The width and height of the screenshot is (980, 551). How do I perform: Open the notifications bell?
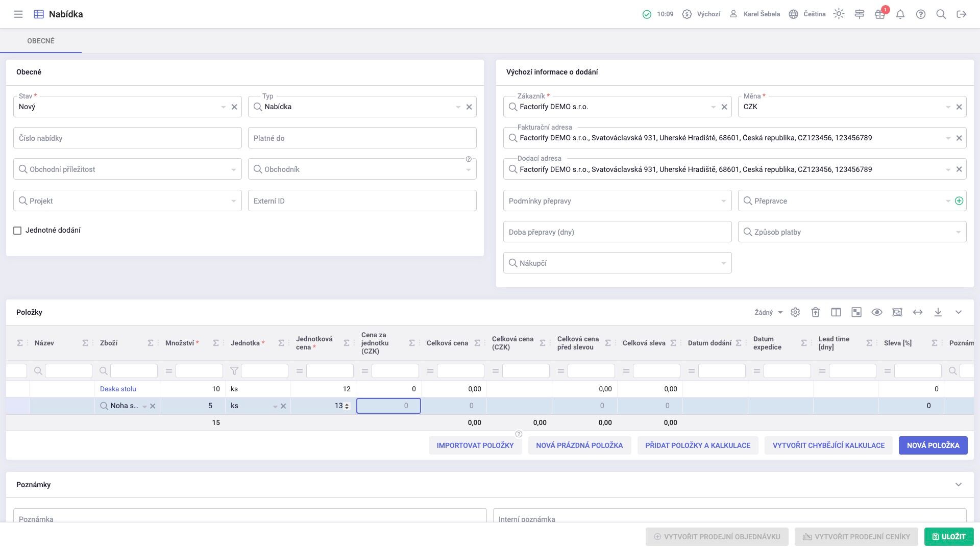(x=900, y=14)
